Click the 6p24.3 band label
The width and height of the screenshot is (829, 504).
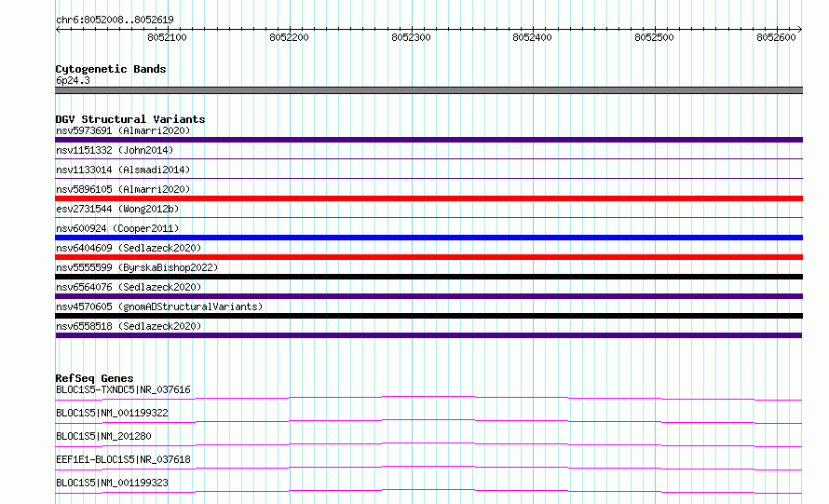click(73, 80)
